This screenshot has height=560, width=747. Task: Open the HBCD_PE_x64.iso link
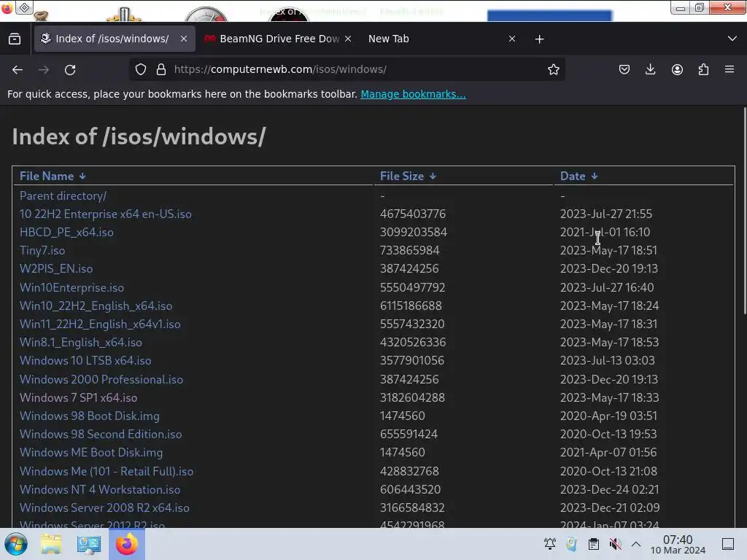click(x=66, y=233)
